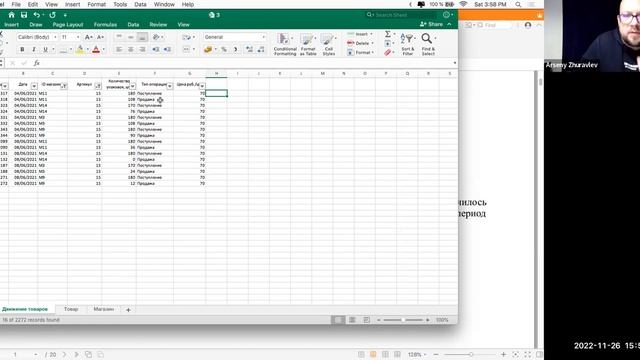Apply percent style format
This screenshot has height=360, width=640.
point(224,49)
